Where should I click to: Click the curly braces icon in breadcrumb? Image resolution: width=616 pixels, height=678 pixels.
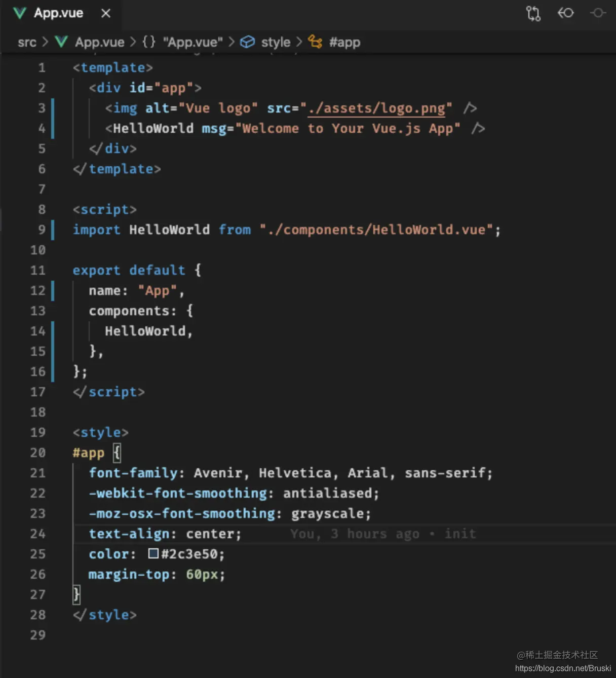pyautogui.click(x=148, y=42)
